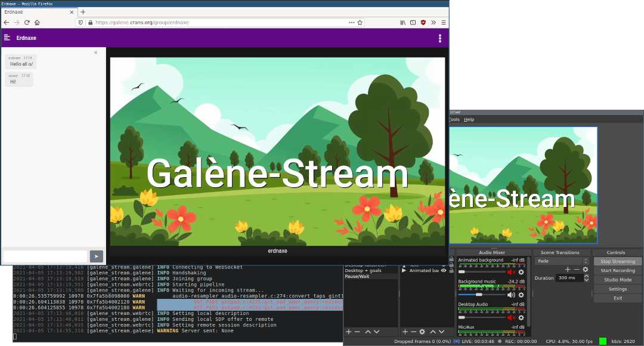Image resolution: width=644 pixels, height=346 pixels.
Task: Open source properties gear icon
Action: point(422,332)
